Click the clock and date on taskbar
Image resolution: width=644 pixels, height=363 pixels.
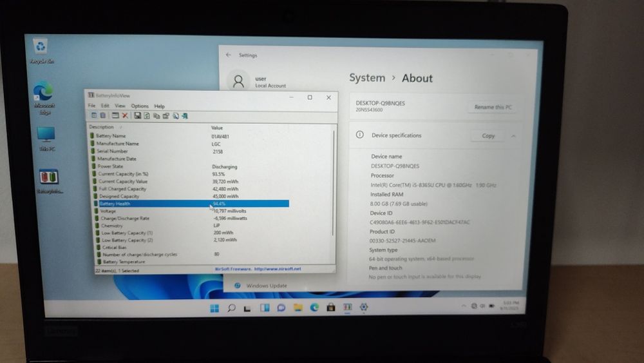[x=511, y=306]
